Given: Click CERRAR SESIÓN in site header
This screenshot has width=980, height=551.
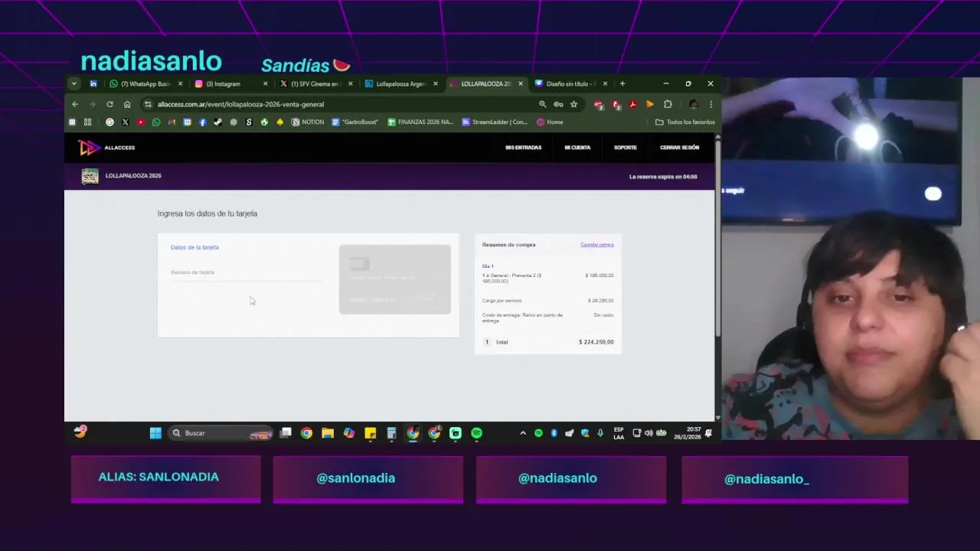Looking at the screenshot, I should click(x=679, y=148).
